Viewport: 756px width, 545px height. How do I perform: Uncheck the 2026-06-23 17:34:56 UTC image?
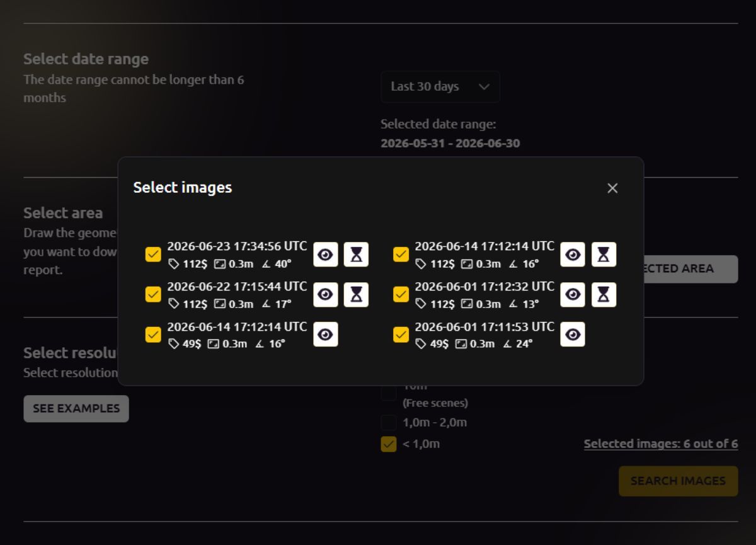(153, 255)
